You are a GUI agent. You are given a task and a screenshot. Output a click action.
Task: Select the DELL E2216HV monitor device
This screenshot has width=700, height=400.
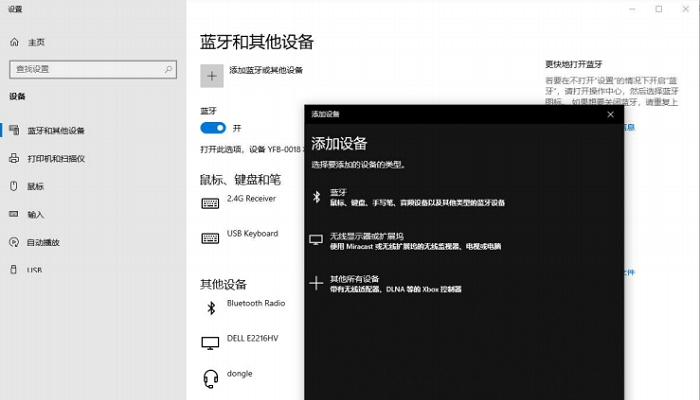[252, 338]
